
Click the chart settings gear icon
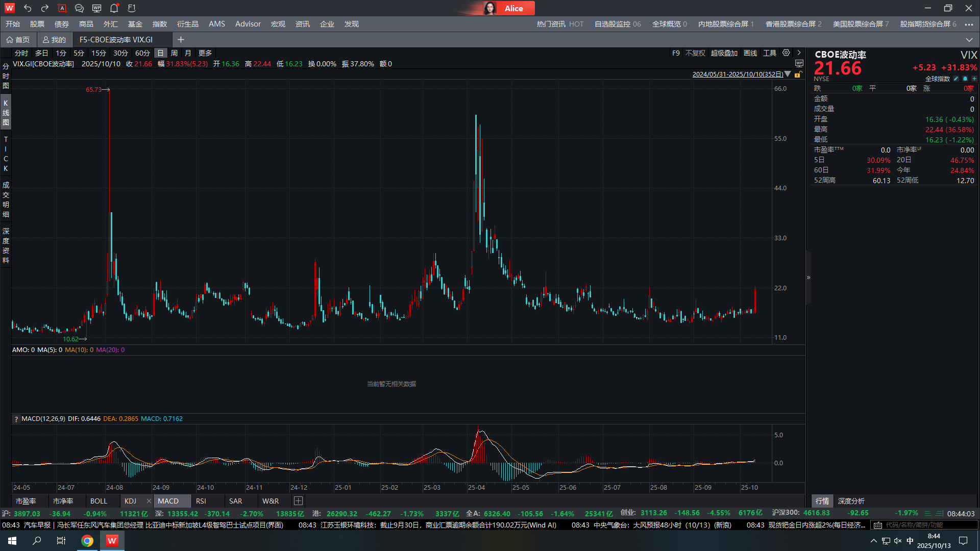point(786,53)
